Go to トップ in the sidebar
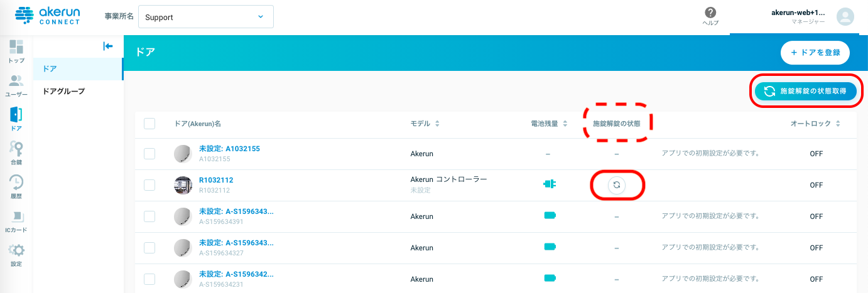 point(16,51)
